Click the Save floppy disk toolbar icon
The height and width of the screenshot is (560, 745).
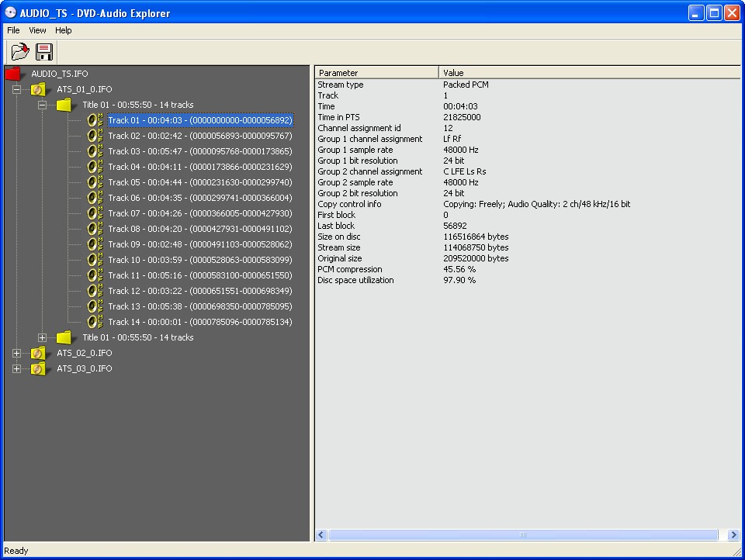click(x=44, y=52)
